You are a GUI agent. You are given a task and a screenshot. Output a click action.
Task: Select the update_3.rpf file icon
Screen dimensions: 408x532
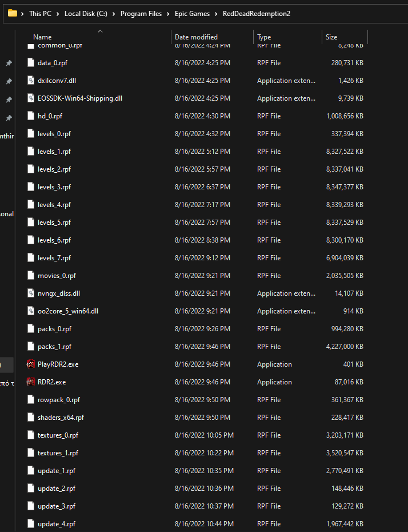coord(31,506)
